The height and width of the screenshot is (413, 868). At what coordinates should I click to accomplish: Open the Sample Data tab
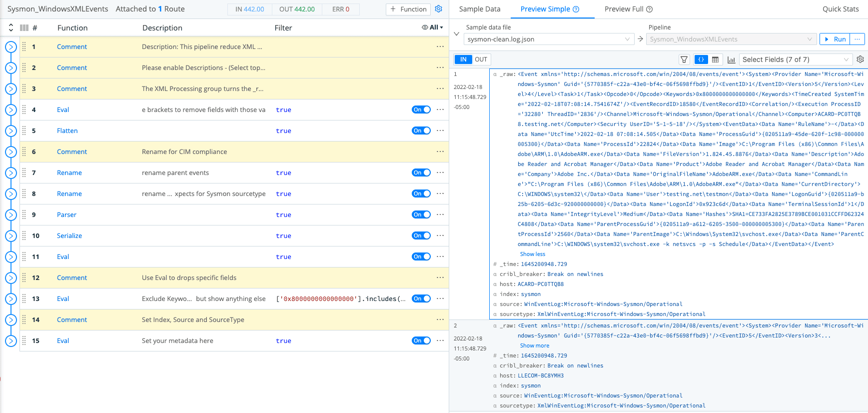click(479, 9)
